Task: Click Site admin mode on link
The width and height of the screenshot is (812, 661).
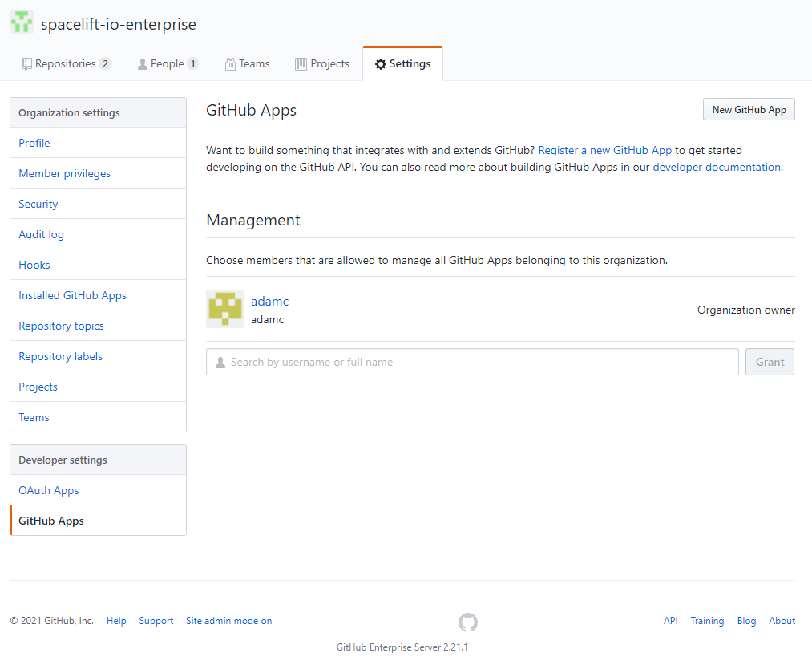Action: 228,621
